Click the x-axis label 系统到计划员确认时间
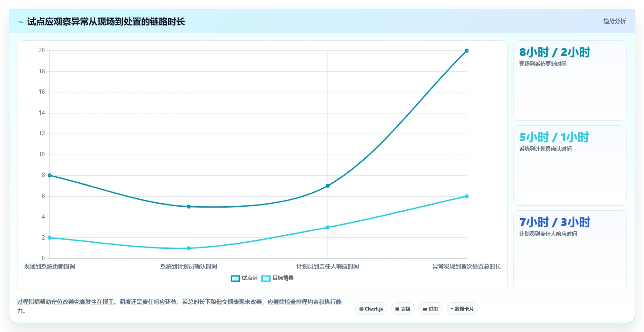The image size is (644, 332). [x=189, y=266]
